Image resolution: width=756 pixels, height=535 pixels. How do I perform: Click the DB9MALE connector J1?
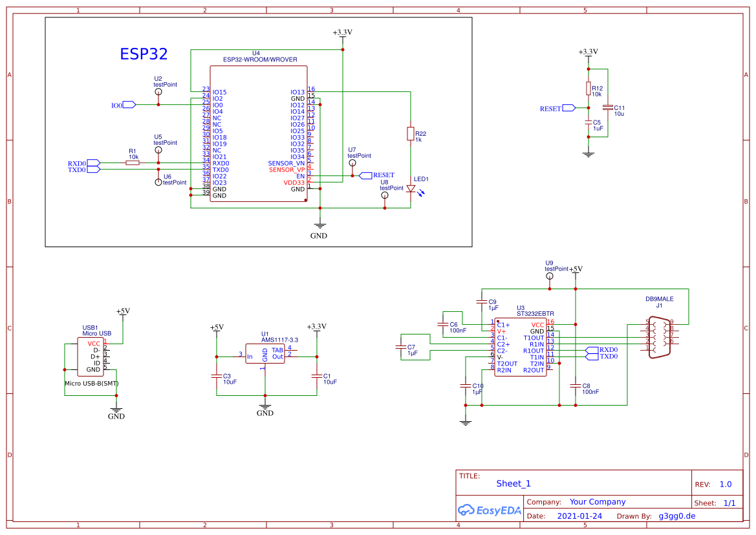[x=659, y=336]
